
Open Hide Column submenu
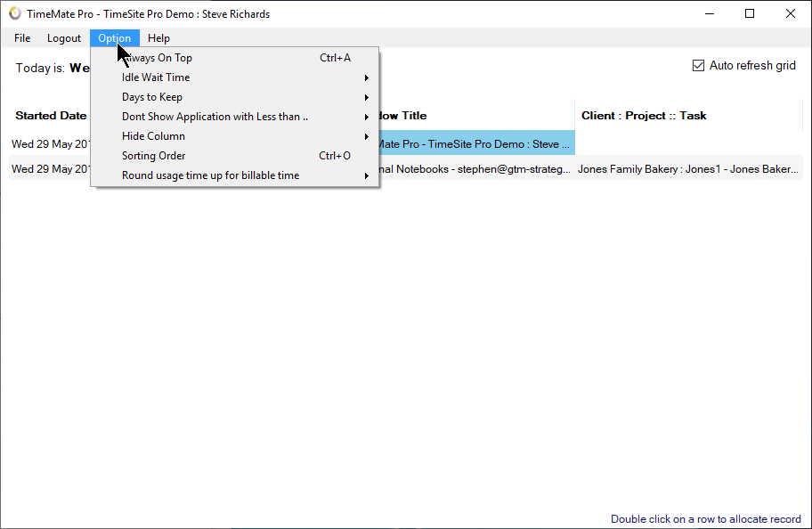[234, 136]
